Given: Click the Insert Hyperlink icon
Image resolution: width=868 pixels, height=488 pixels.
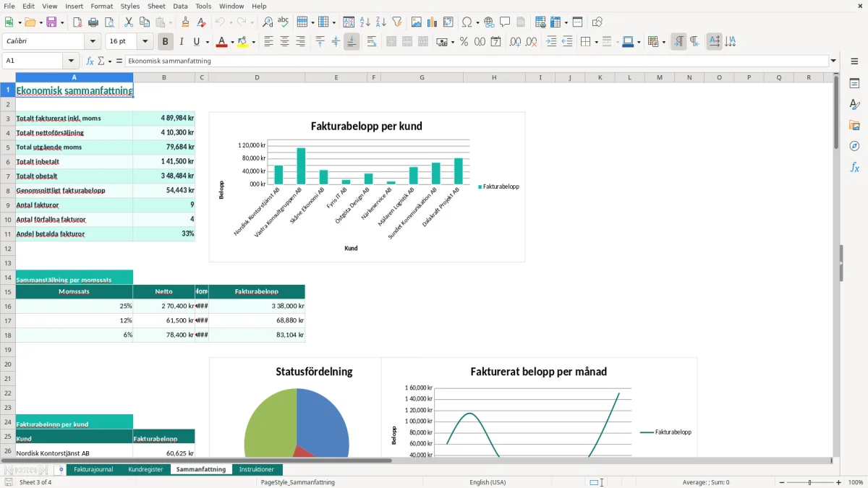Looking at the screenshot, I should tap(489, 22).
